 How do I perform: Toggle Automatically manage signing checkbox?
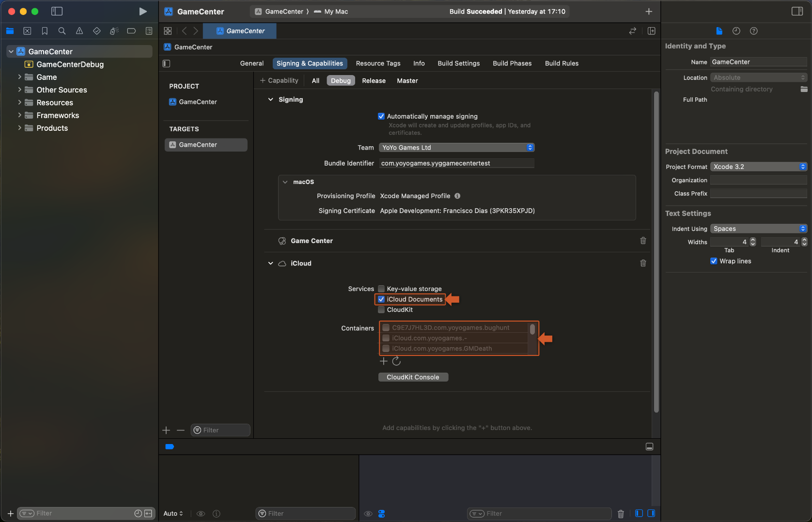381,116
